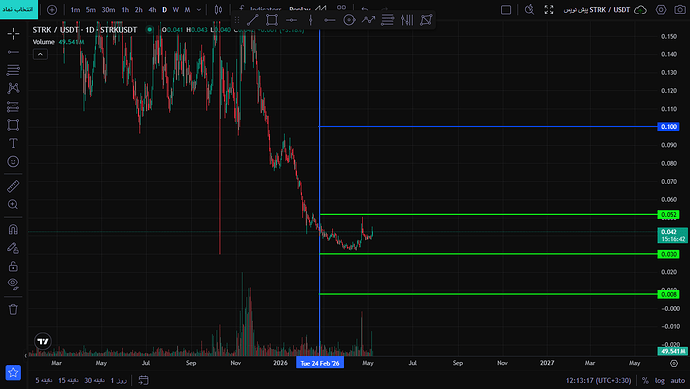Screen dimensions: 690x389
Task: Select the green 0.008 price level label
Action: point(668,294)
